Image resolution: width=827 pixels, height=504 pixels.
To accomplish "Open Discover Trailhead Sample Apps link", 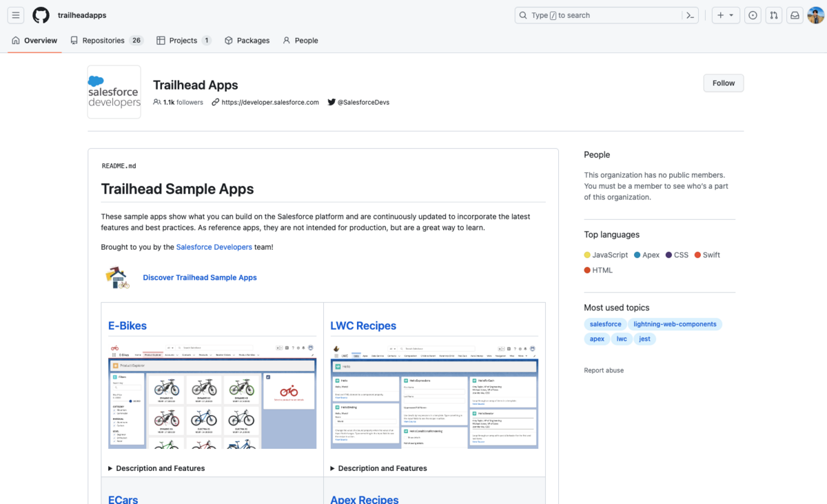I will click(200, 277).
